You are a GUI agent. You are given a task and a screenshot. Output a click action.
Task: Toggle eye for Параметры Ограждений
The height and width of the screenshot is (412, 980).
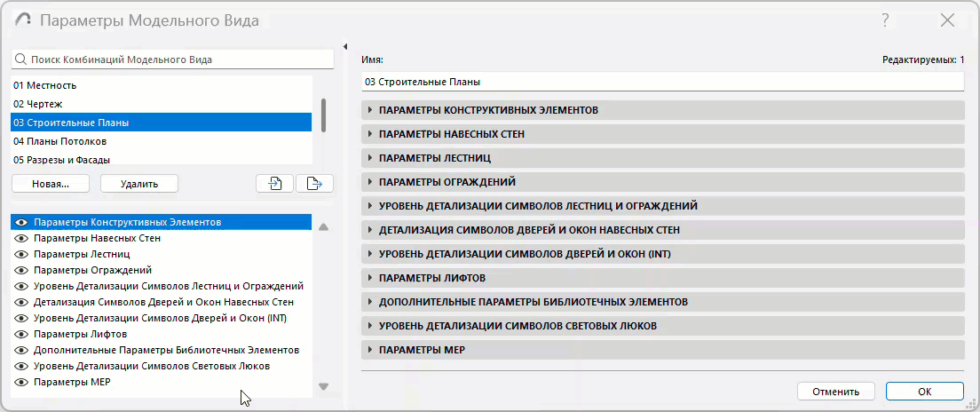pos(22,270)
